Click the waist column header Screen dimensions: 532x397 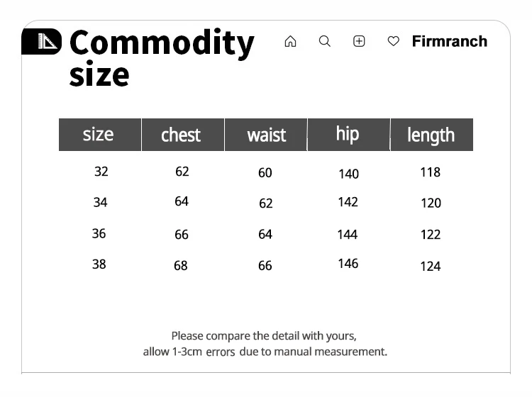[x=266, y=135]
